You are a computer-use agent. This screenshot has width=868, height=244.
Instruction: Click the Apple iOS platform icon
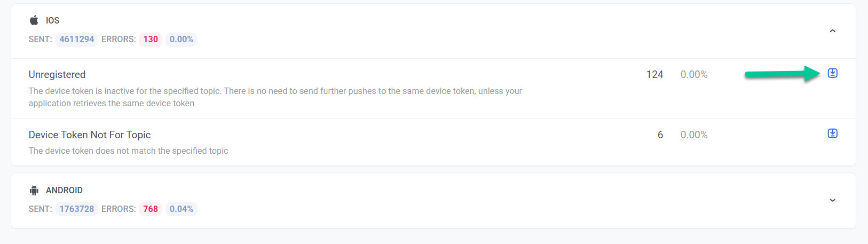[x=34, y=20]
